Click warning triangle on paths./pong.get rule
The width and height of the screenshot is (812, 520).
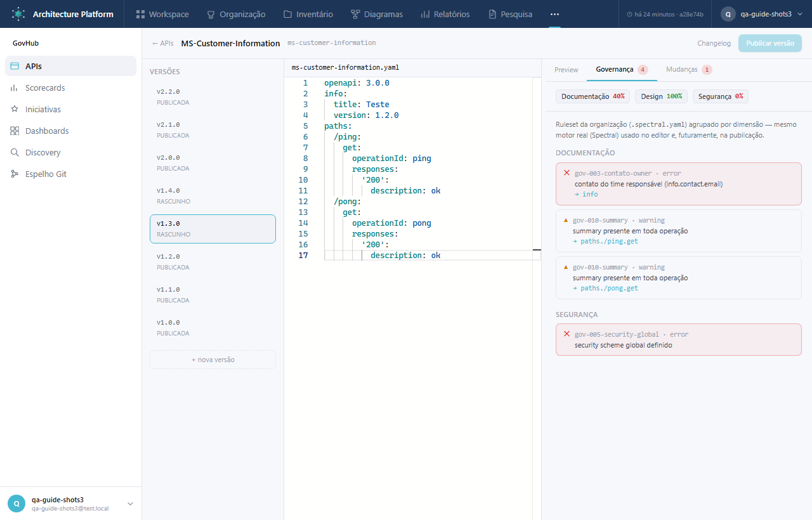566,267
